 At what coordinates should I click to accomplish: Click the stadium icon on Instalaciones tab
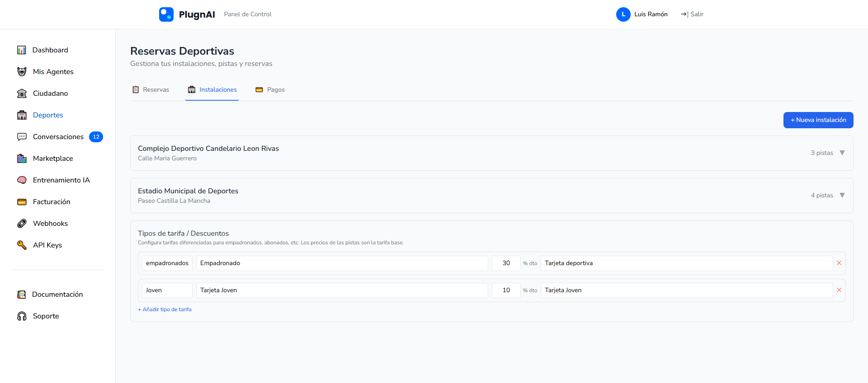pos(192,90)
